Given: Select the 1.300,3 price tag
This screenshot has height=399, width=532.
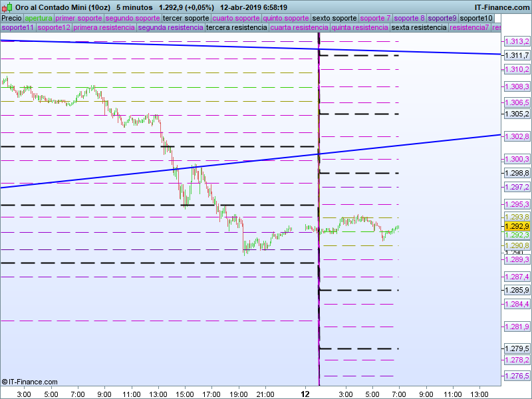Looking at the screenshot, I should (517, 159).
